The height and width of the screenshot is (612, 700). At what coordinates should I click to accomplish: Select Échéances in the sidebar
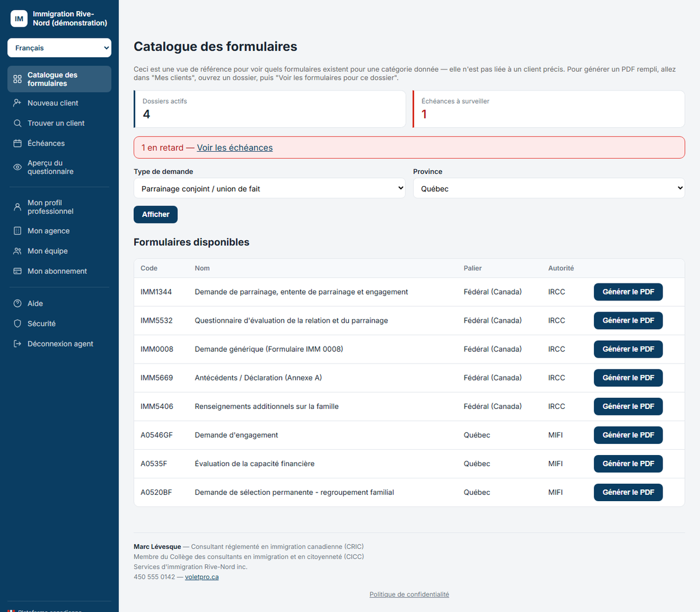click(60, 143)
